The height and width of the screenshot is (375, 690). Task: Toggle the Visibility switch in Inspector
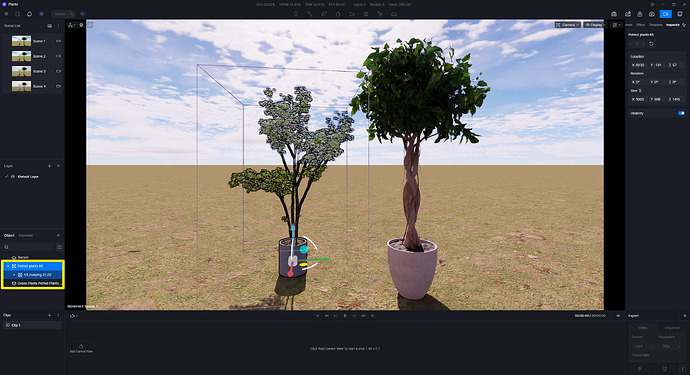[x=681, y=113]
